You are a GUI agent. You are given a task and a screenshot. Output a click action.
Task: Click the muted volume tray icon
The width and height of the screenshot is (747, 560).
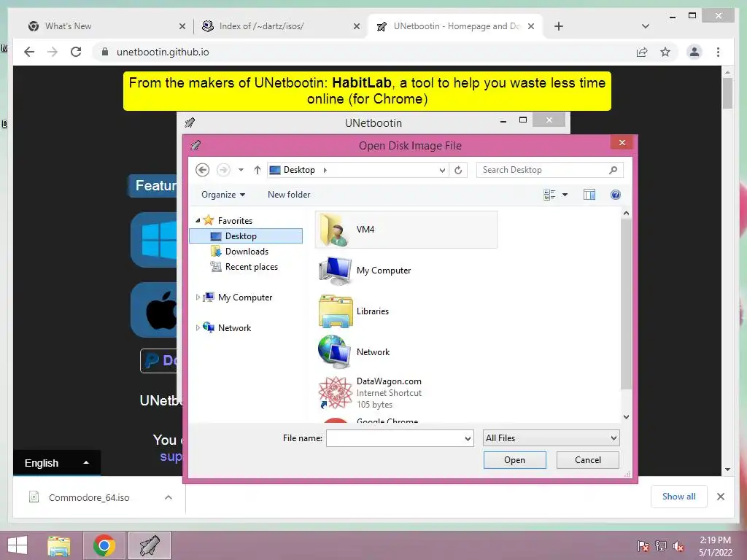point(678,546)
